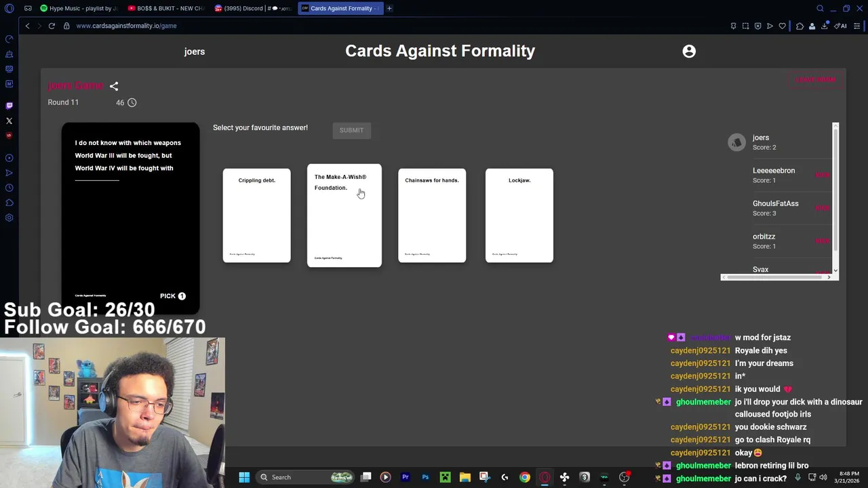Kick player Leeeeeebron
868x488 pixels.
pyautogui.click(x=823, y=175)
